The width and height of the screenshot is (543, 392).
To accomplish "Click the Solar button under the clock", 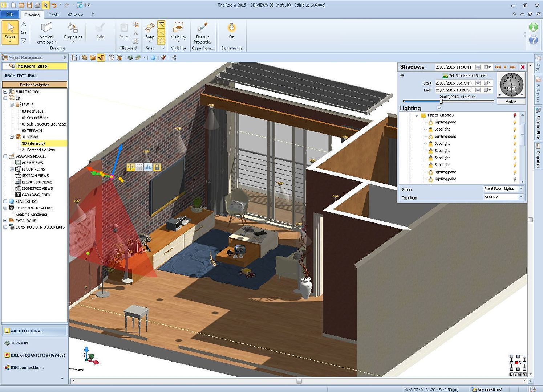I will pyautogui.click(x=511, y=102).
